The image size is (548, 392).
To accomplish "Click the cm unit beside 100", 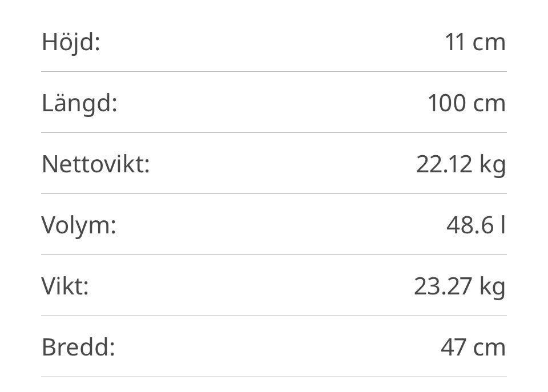I will (489, 104).
